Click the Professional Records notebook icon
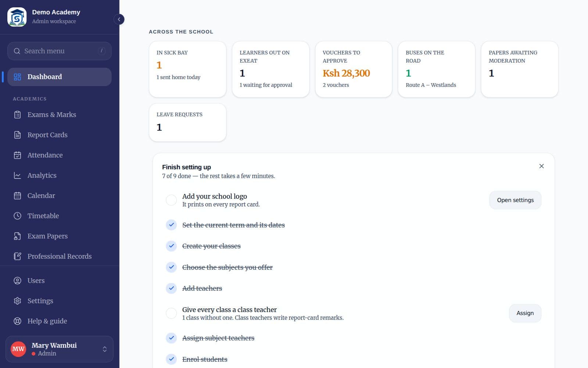The height and width of the screenshot is (368, 588). tap(17, 256)
